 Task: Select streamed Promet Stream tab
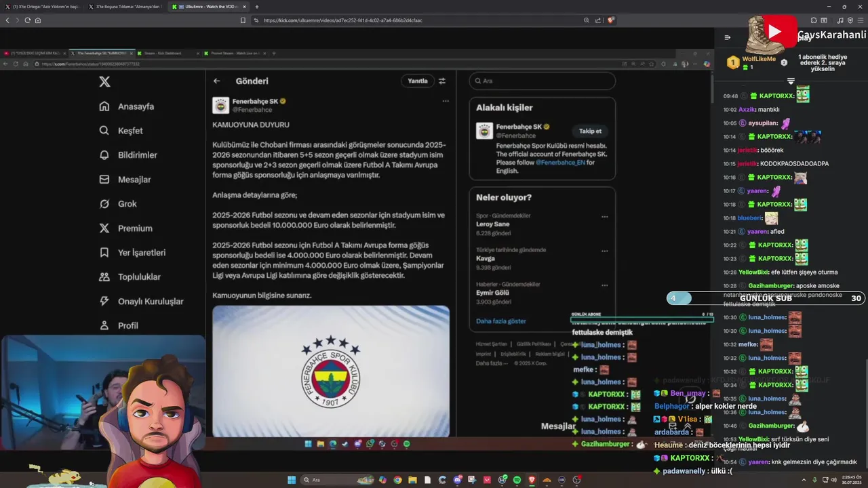coord(235,53)
